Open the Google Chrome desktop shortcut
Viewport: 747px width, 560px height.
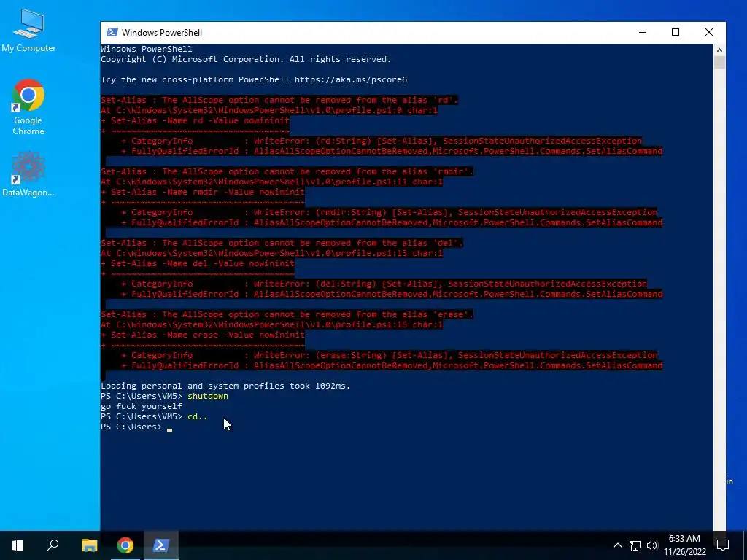pyautogui.click(x=28, y=107)
